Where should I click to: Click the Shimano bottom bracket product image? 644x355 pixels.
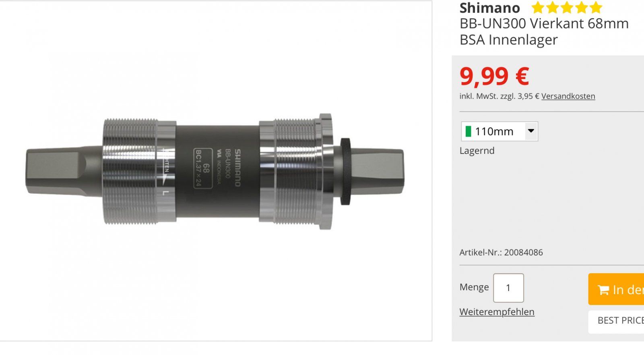pyautogui.click(x=215, y=171)
